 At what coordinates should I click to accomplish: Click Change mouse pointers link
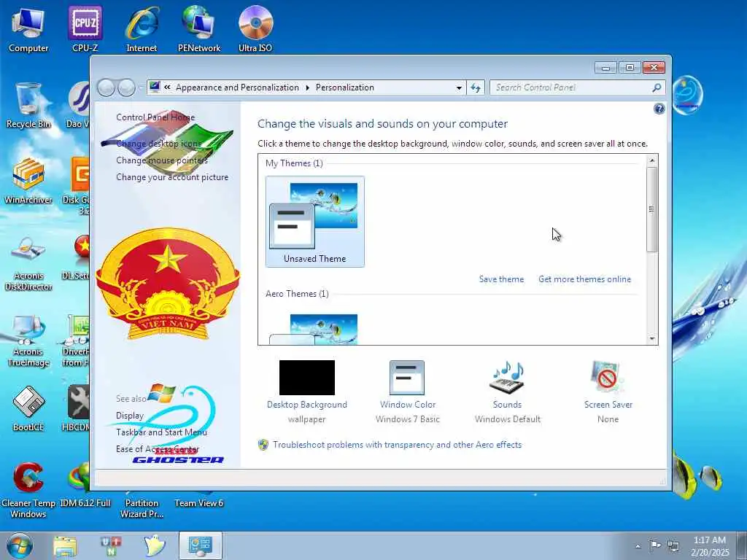click(x=162, y=160)
